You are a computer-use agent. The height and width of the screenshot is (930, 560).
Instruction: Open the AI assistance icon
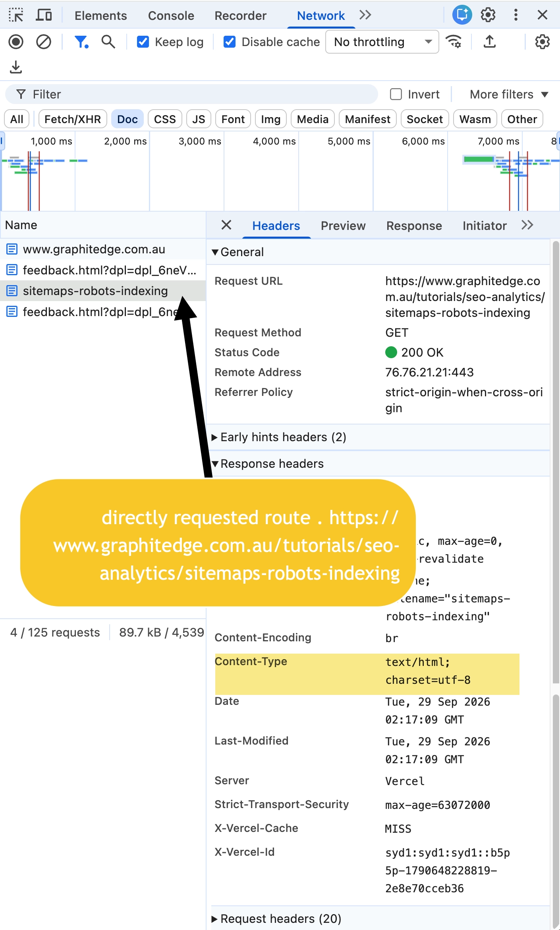click(x=462, y=15)
